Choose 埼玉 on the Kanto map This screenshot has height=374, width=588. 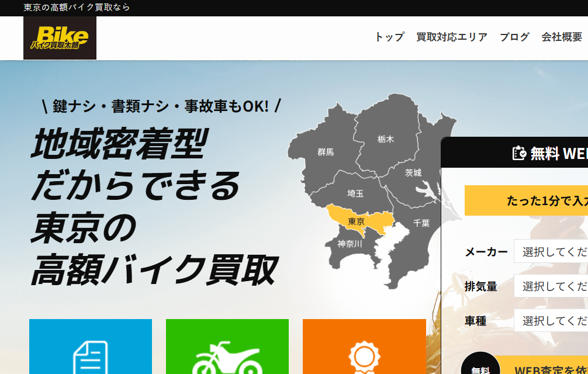point(355,193)
